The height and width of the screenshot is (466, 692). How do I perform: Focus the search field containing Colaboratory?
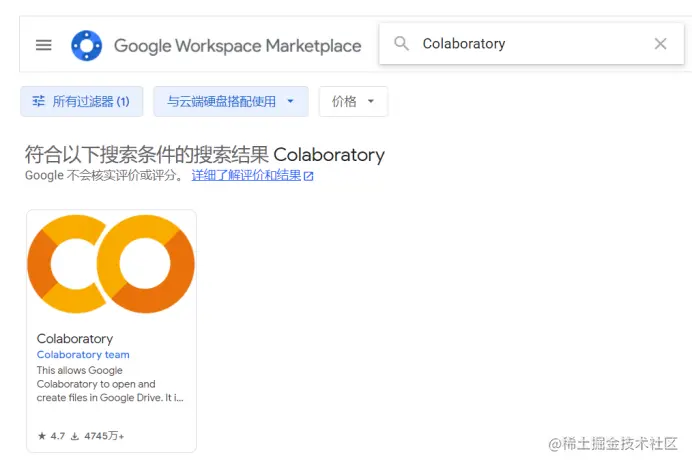[531, 44]
